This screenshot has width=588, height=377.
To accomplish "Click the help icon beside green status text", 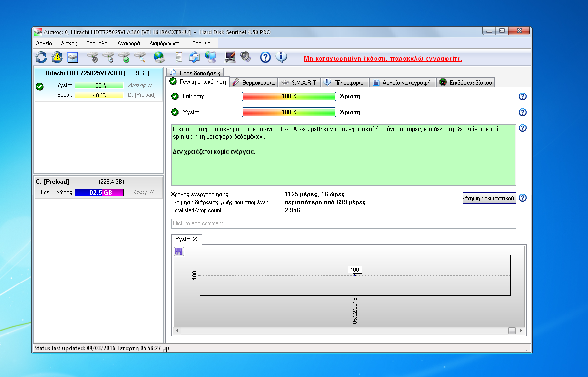I will (523, 128).
